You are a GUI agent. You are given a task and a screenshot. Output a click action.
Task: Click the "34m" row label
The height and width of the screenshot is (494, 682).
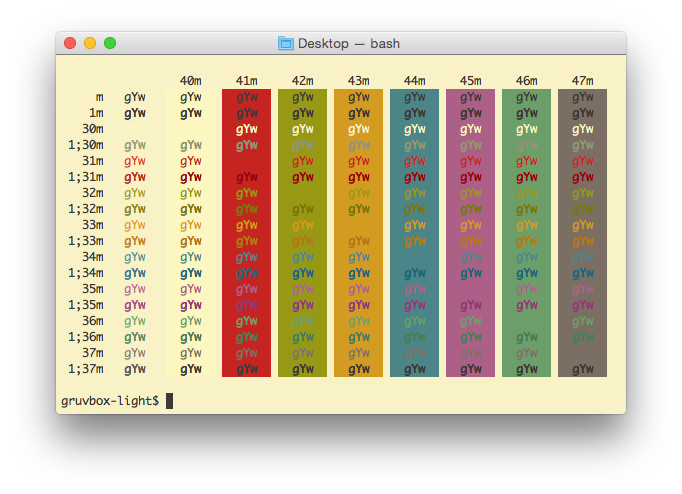point(93,257)
